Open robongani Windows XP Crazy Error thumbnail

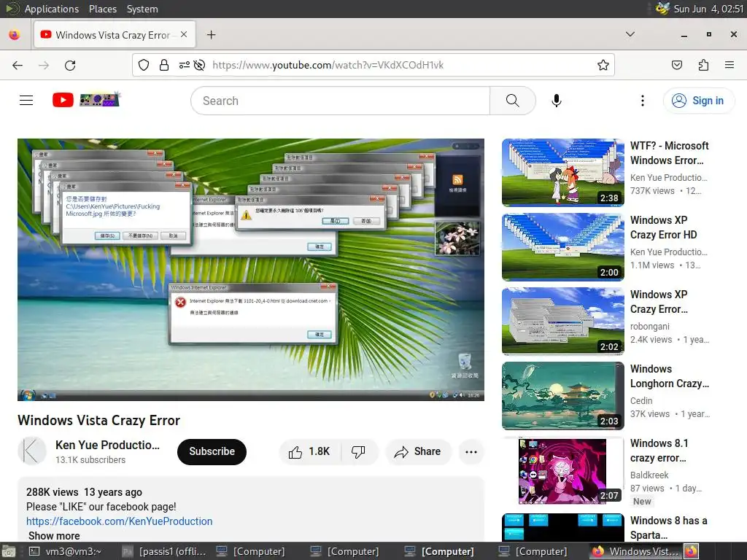[562, 322]
